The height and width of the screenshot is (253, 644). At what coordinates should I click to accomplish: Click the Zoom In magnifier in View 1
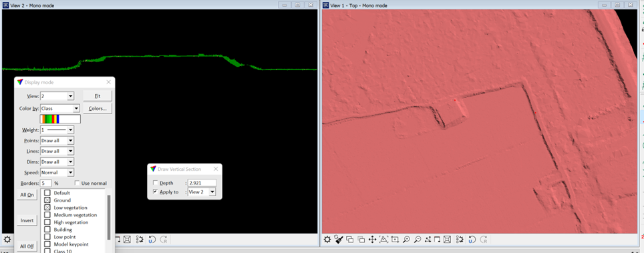[406, 240]
